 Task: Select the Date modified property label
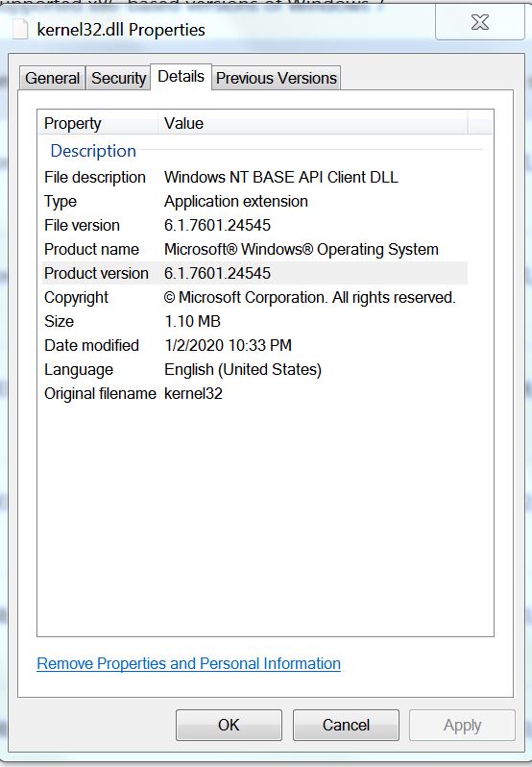[92, 345]
